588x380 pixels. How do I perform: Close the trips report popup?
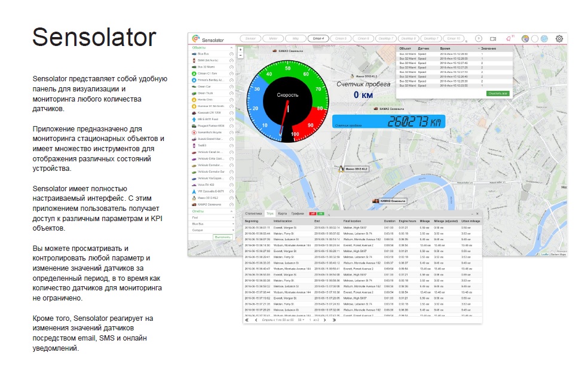point(477,213)
